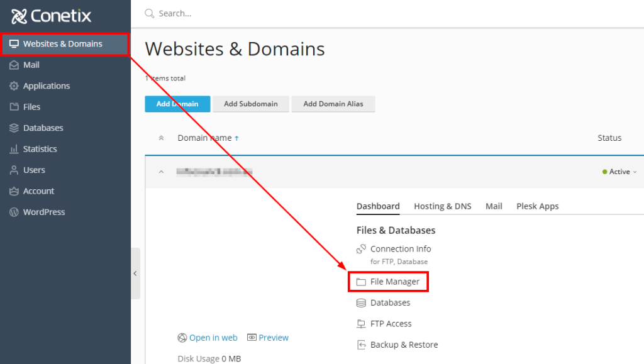Screen dimensions: 644x364
Task: Open Connection Info for FTP and Database
Action: tap(401, 249)
